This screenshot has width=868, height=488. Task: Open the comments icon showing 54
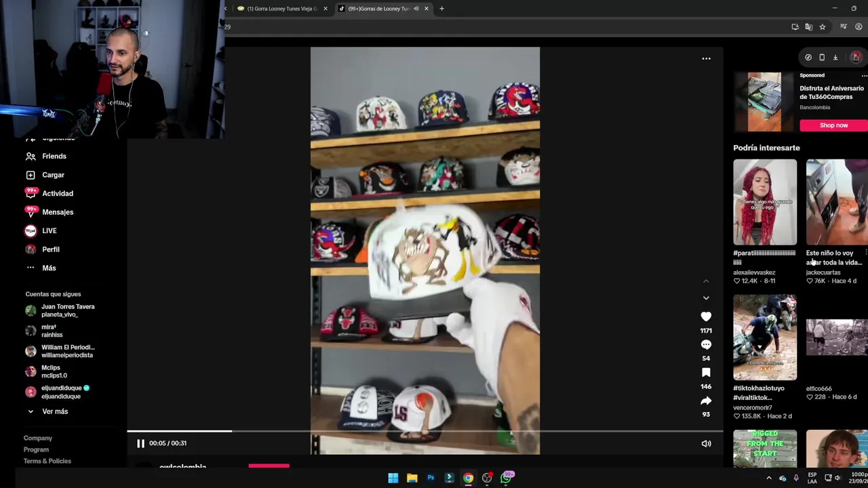click(706, 344)
